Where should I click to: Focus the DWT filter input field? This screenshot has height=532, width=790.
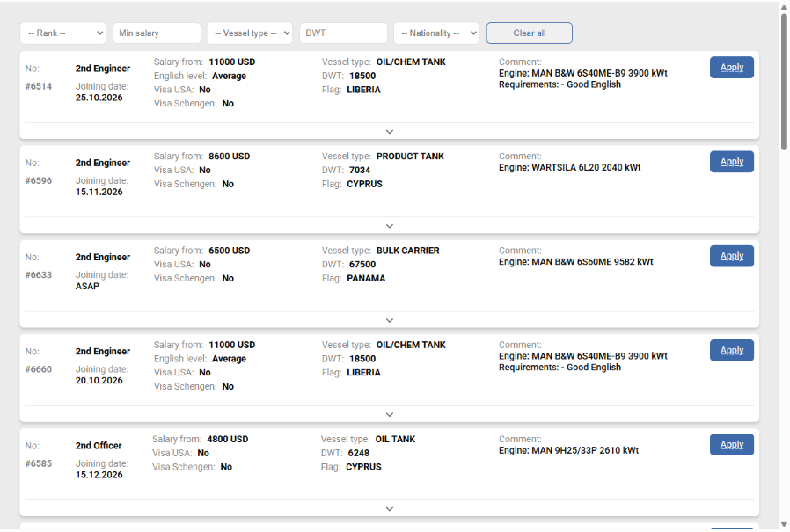click(x=343, y=33)
